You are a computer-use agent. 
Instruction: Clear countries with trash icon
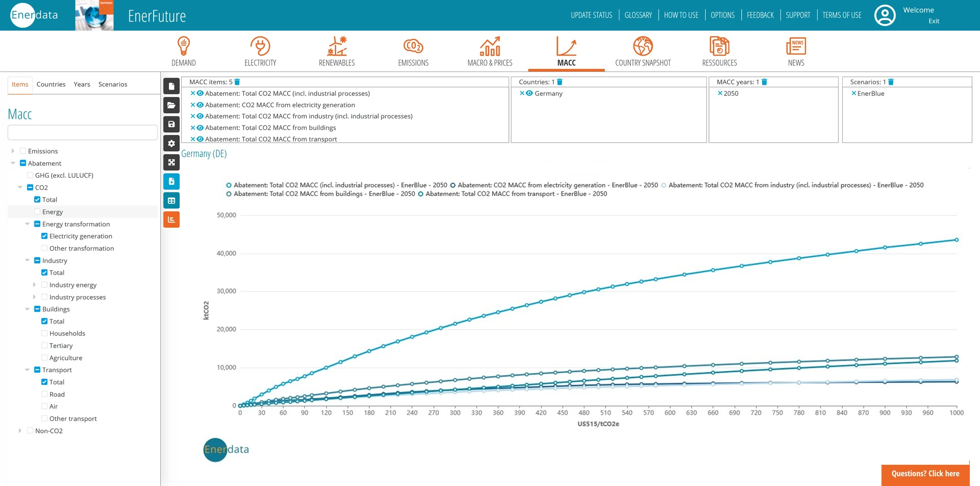pyautogui.click(x=559, y=82)
